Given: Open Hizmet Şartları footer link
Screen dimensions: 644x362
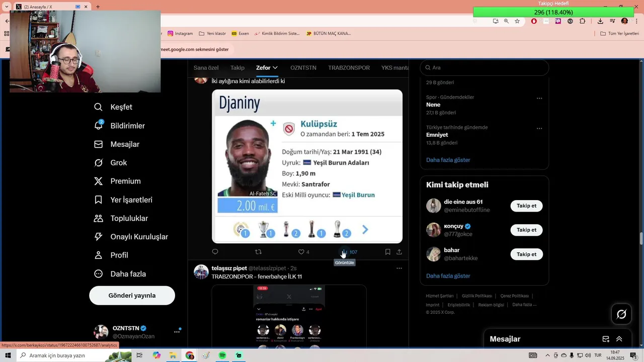Looking at the screenshot, I should [439, 296].
